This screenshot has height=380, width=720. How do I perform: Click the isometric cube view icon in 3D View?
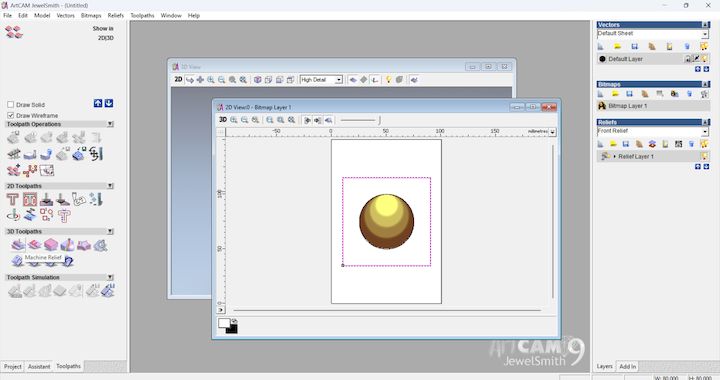point(258,80)
